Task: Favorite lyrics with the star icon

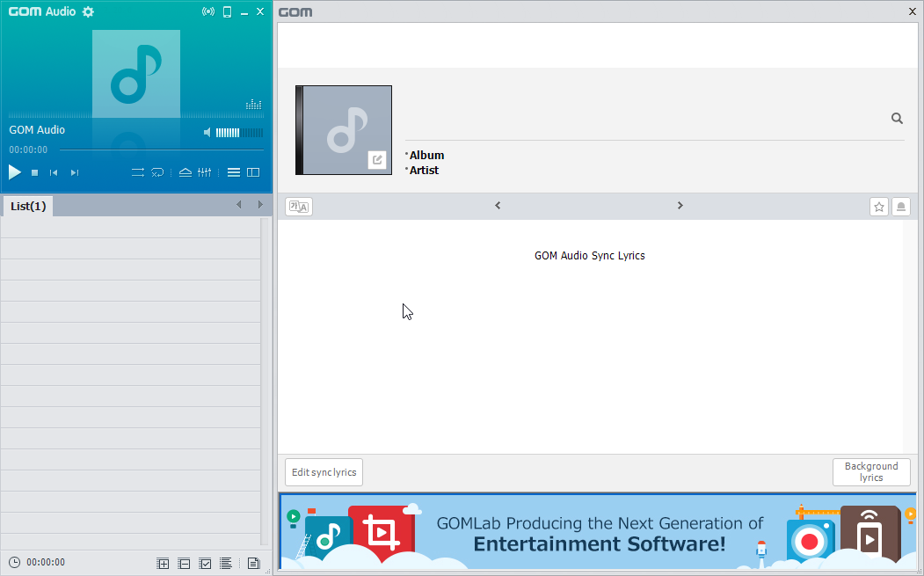Action: tap(879, 207)
